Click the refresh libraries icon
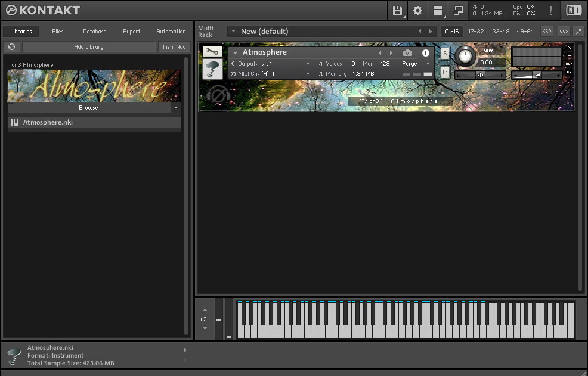 click(x=11, y=47)
